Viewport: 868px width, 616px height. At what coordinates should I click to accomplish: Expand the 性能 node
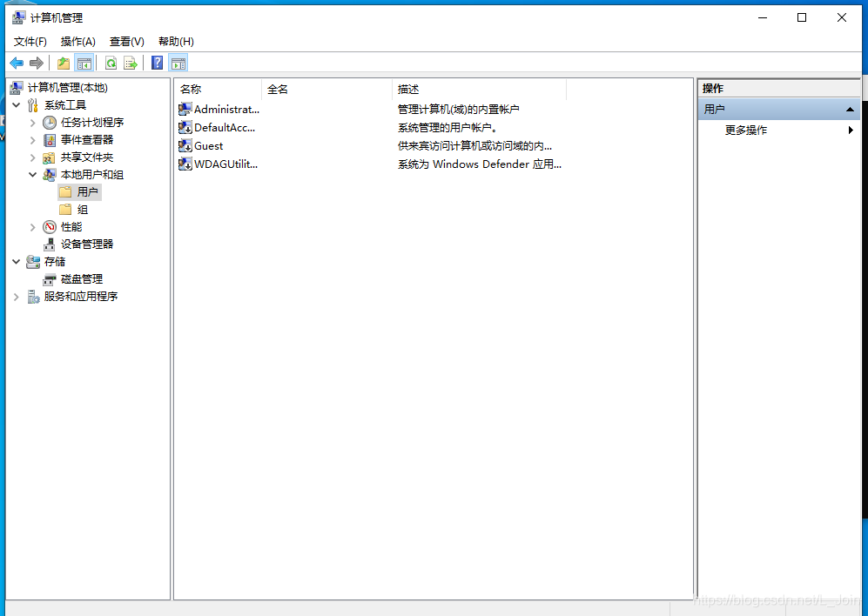[x=33, y=227]
